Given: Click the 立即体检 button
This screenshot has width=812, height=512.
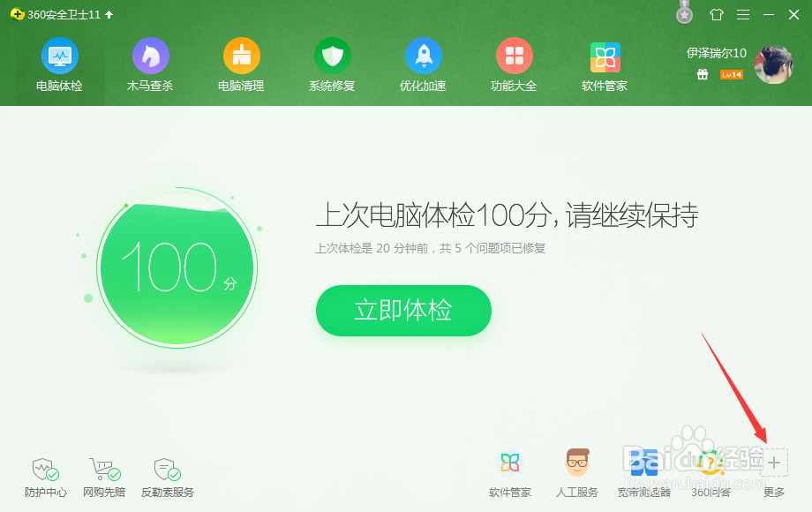Looking at the screenshot, I should 403,310.
